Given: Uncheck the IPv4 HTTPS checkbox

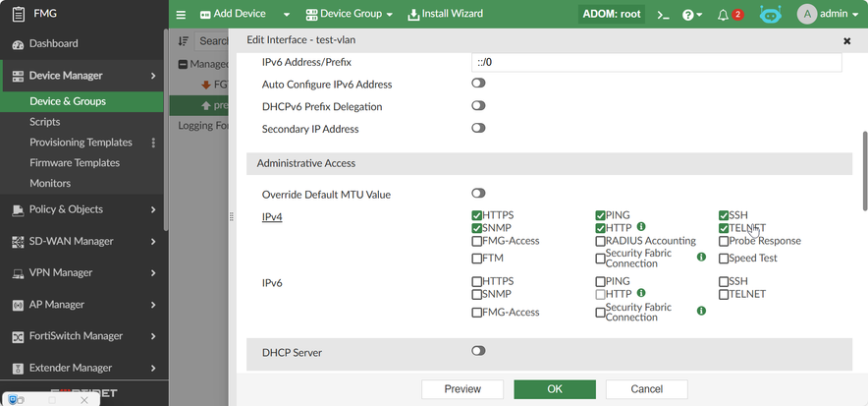Looking at the screenshot, I should 477,215.
